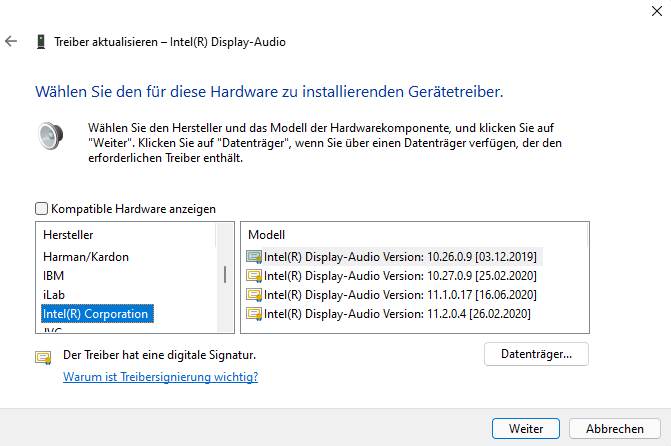Close the driver update dialog
This screenshot has height=446, width=671.
pos(656,11)
